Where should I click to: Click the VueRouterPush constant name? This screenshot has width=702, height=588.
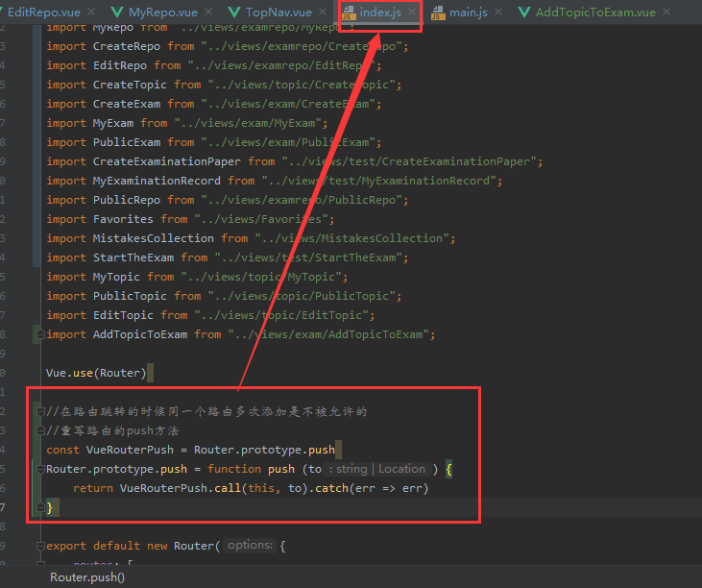(130, 450)
